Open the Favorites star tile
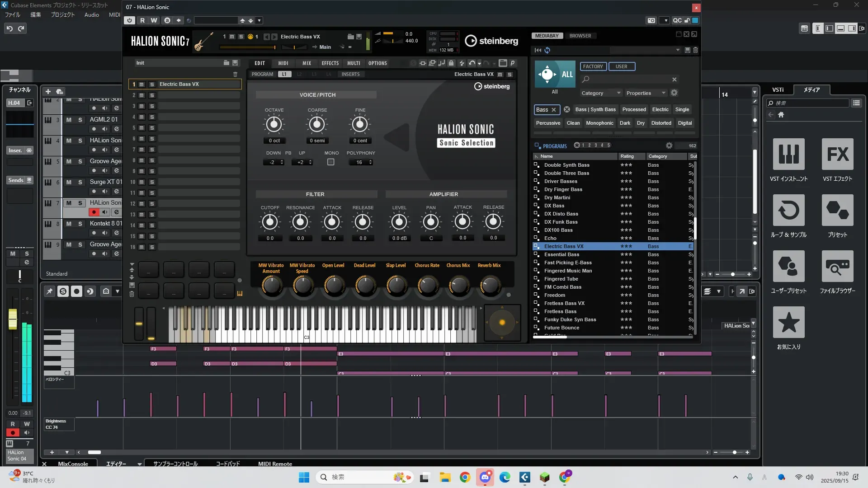This screenshot has height=488, width=868. 788,323
